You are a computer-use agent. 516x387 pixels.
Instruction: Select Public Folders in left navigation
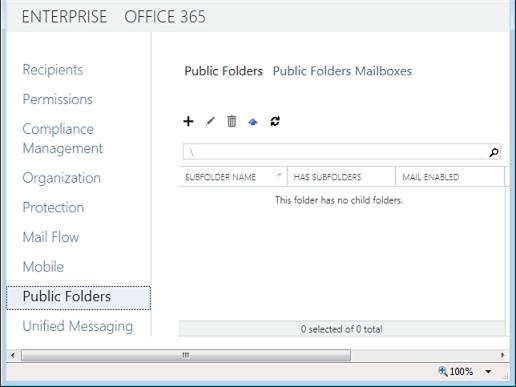78,298
